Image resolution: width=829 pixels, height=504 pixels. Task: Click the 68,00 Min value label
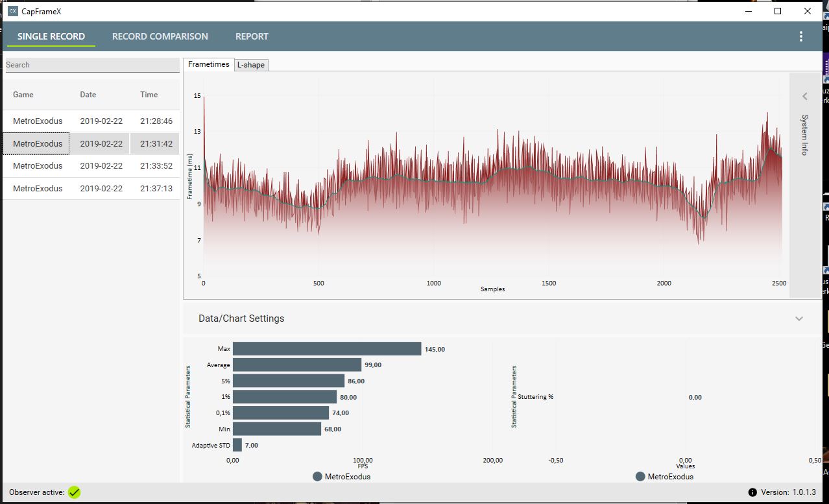tap(332, 429)
